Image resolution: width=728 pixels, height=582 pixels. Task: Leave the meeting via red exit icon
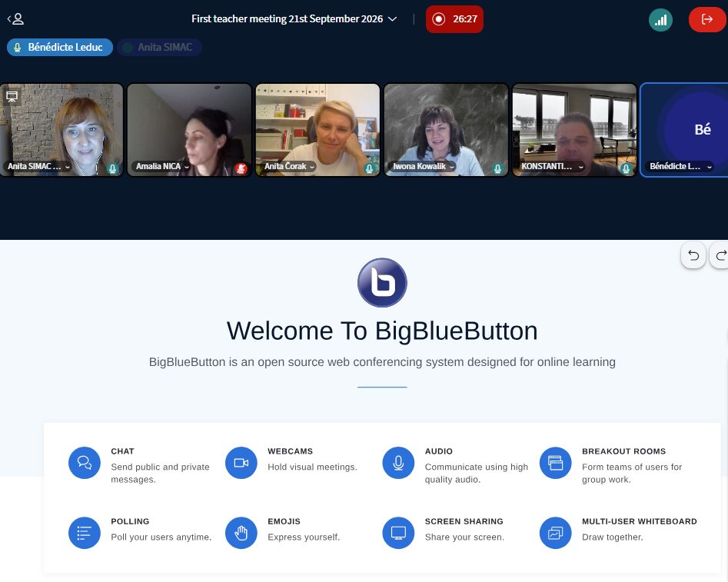(x=707, y=19)
